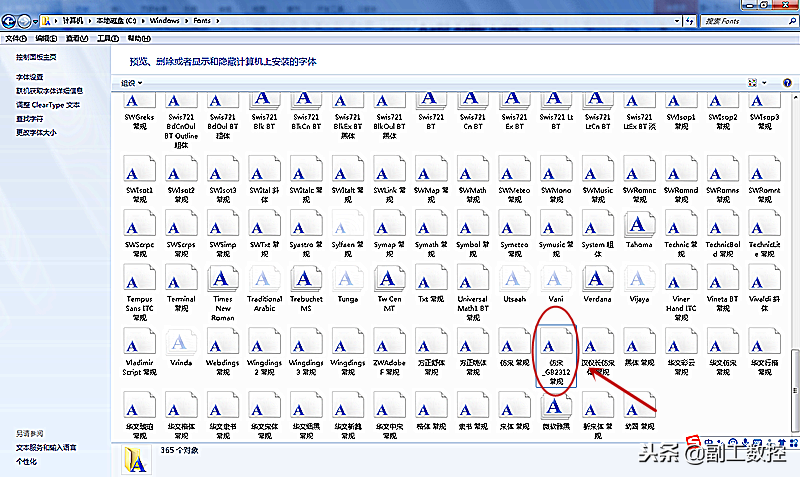
Task: Expand the arrow after Fonts in breadcrumb
Action: click(218, 21)
